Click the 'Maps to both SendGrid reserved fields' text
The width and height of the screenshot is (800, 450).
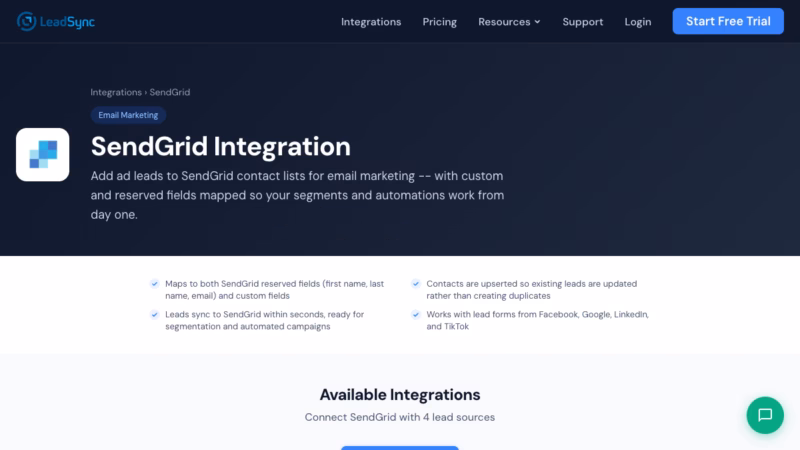tap(274, 290)
